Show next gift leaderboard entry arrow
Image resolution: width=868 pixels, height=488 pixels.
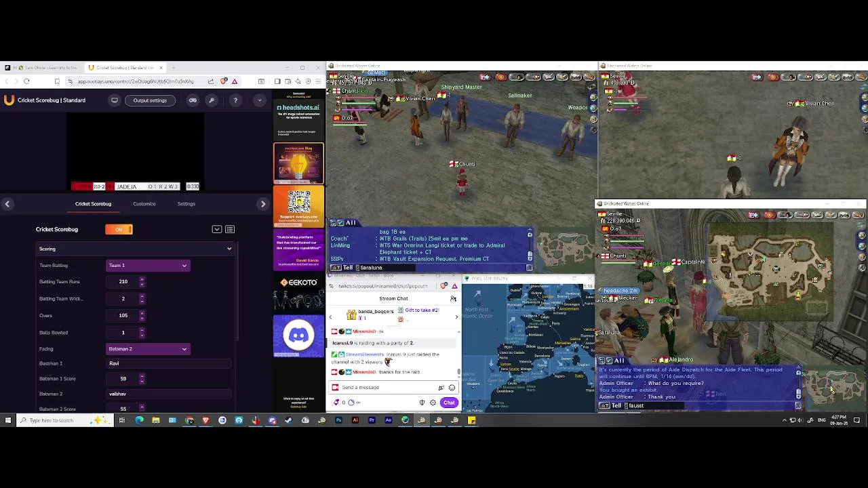[456, 317]
